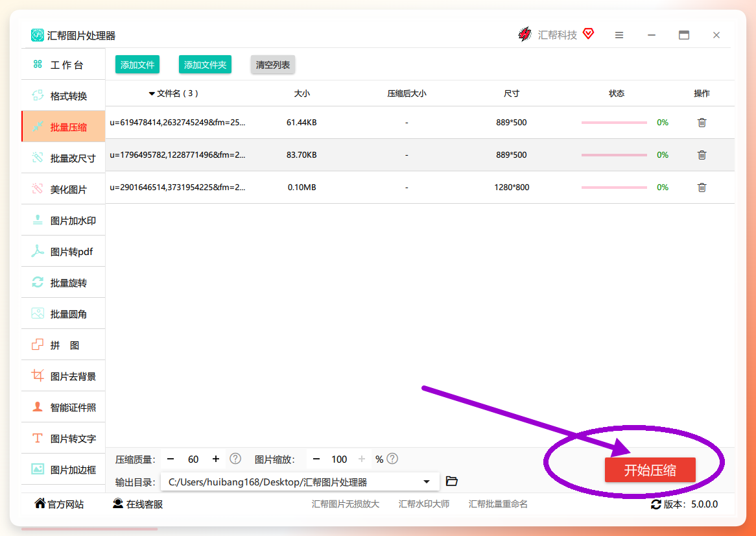The image size is (756, 536).
Task: Open 批量旋转 batch rotate
Action: coord(63,283)
